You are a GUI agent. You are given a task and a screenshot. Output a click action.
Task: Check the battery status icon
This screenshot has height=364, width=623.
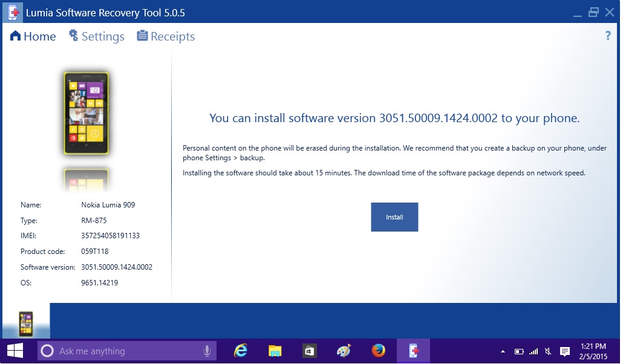[519, 351]
